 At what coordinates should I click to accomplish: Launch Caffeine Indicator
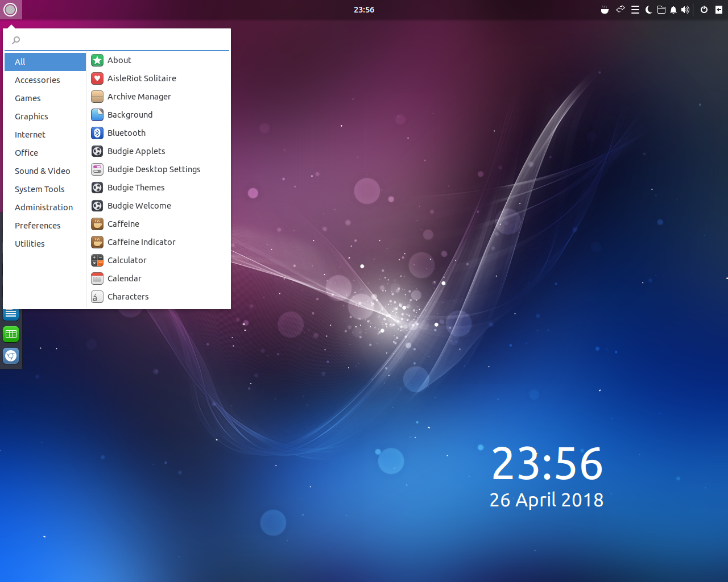pos(159,242)
